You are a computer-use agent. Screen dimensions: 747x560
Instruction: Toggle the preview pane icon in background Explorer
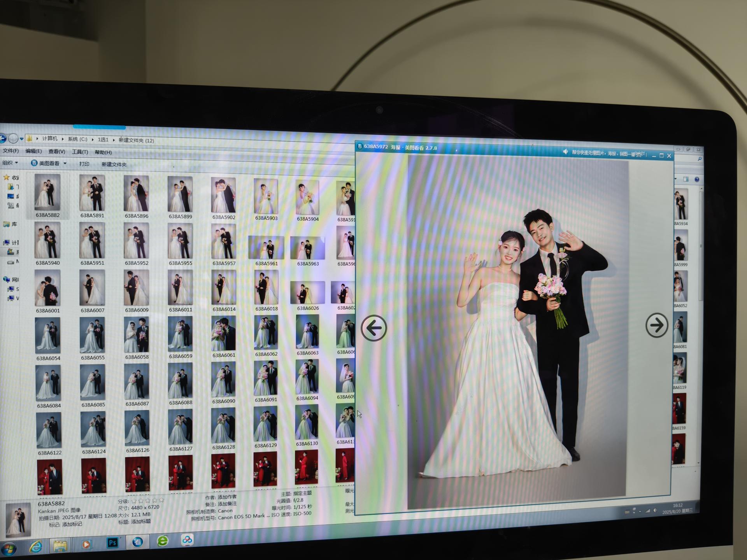coord(686,179)
